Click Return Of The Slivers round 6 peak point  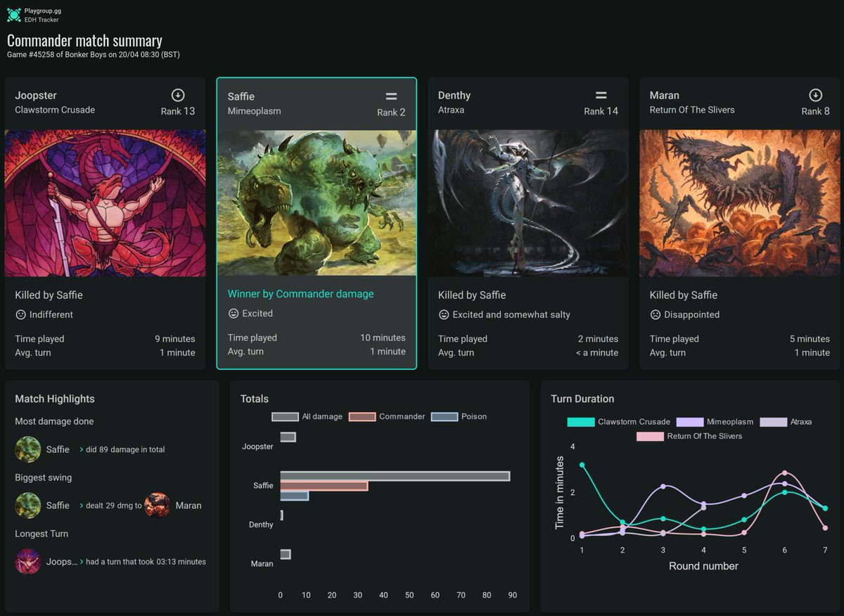pos(785,473)
